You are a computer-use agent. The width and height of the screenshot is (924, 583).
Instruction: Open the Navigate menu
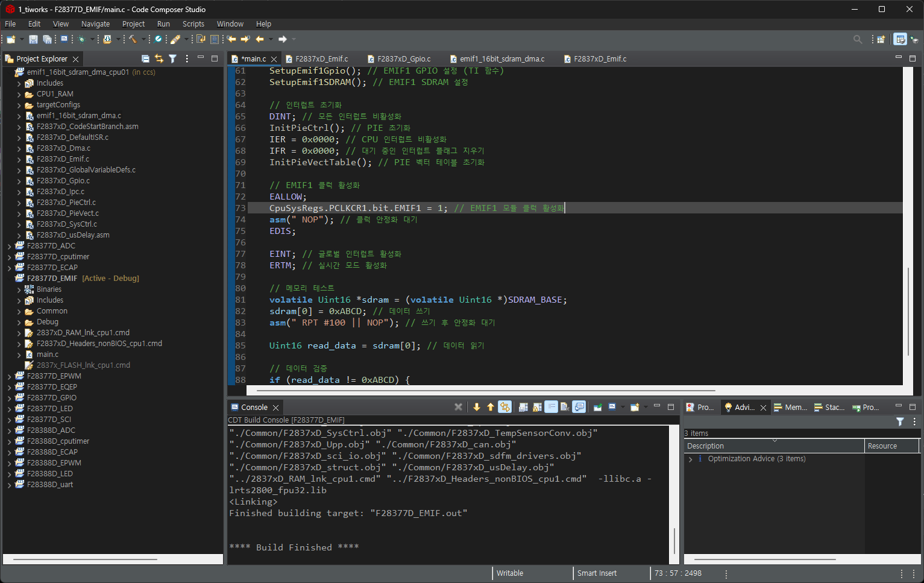pos(95,24)
